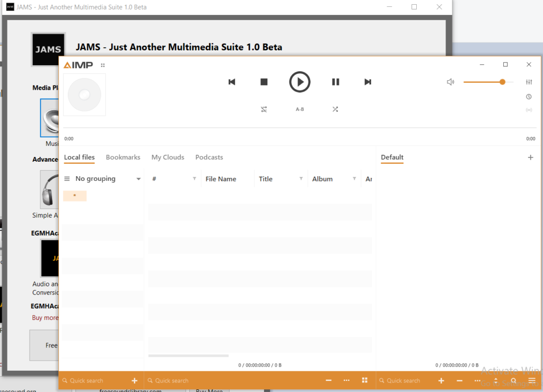Click the Free button in JAMS window
This screenshot has width=543, height=392.
tap(45, 345)
